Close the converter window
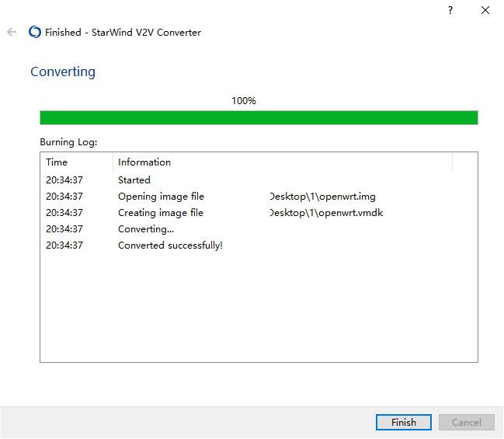The height and width of the screenshot is (439, 504). (x=485, y=10)
